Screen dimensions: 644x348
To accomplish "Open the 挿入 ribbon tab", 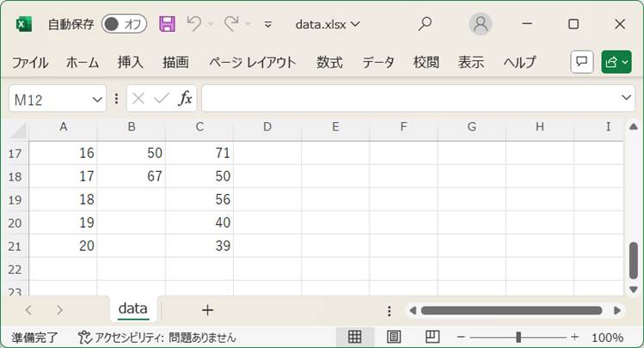I will click(x=130, y=62).
